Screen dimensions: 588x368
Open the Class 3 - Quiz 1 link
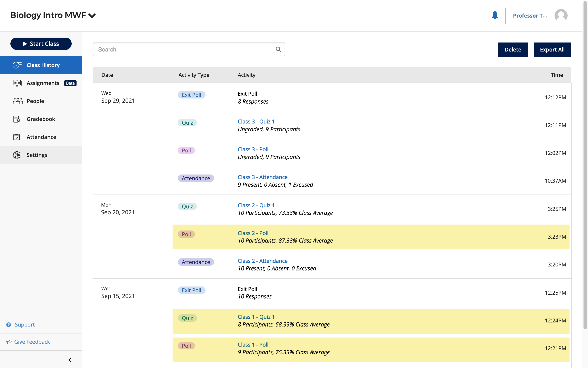[256, 121]
